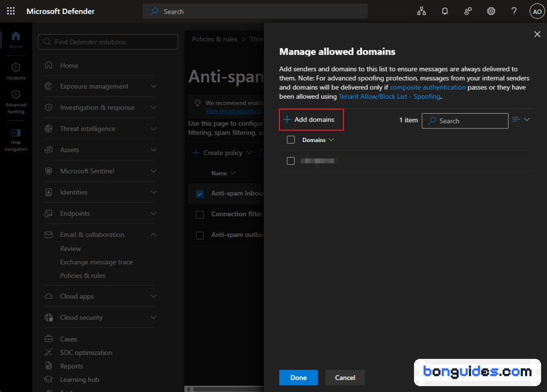Screen dimensions: 547x392
Task: Open the network topology icon in header
Action: coord(421,12)
